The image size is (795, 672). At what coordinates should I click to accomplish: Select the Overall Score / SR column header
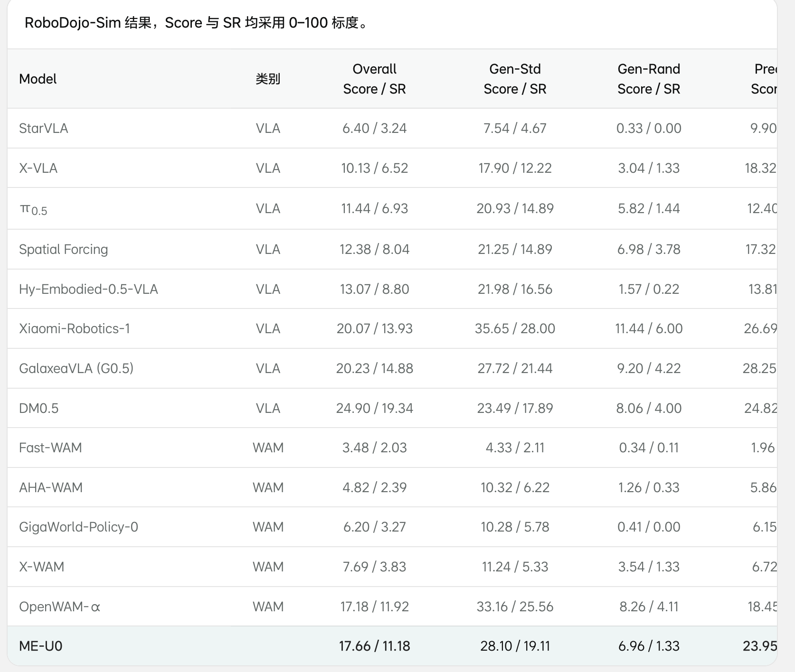(x=374, y=79)
